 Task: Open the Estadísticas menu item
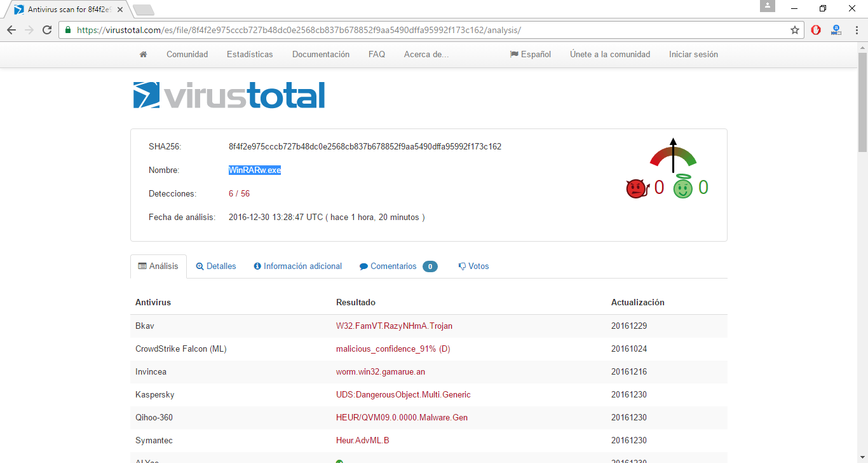(250, 55)
